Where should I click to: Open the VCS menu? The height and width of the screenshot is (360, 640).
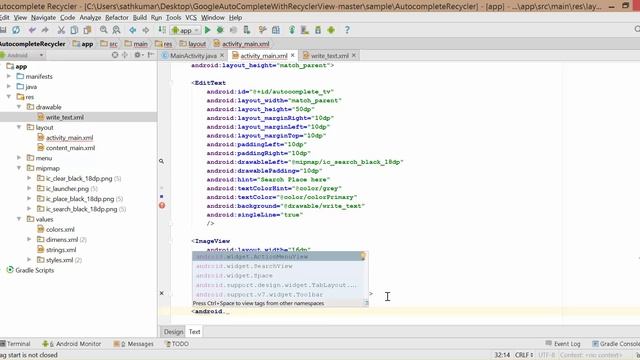click(191, 18)
